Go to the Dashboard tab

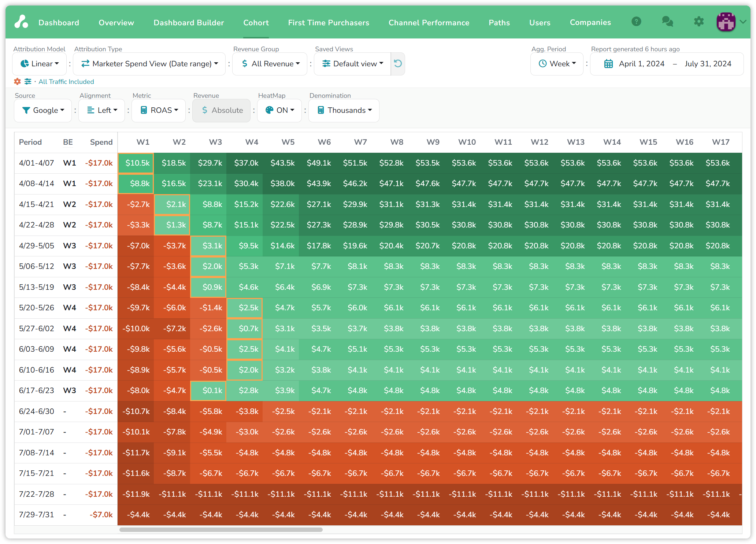pyautogui.click(x=59, y=23)
